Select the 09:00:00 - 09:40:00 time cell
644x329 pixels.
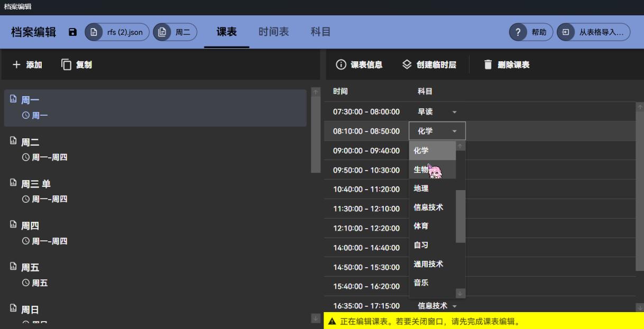[x=366, y=151]
